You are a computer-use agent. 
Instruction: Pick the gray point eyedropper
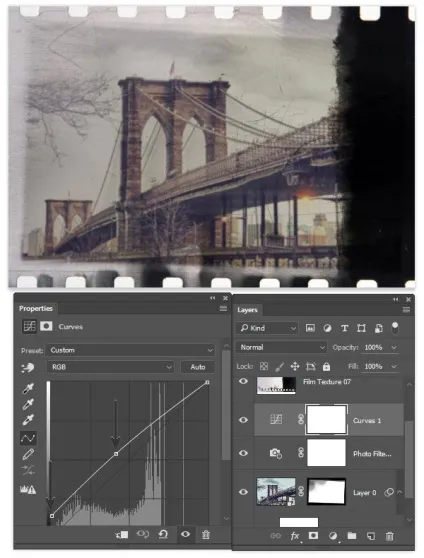pos(28,404)
